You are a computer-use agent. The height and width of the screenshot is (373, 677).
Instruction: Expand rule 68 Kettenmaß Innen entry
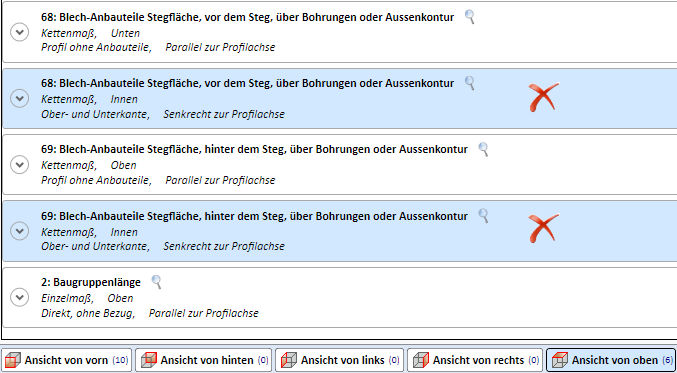coord(19,99)
